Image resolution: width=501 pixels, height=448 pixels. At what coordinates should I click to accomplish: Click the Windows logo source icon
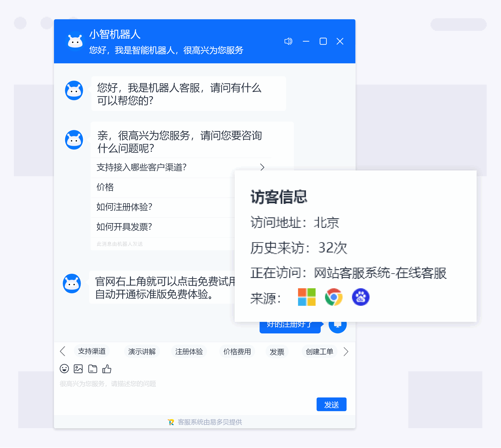(x=307, y=297)
